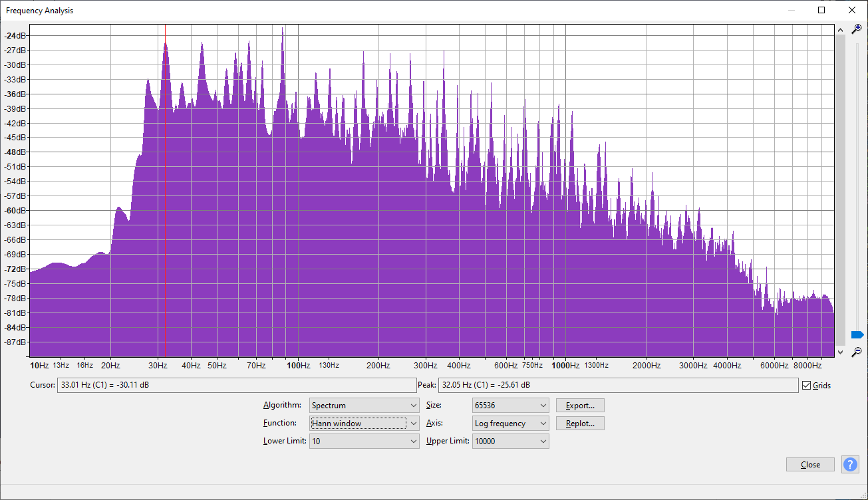
Task: Click the 400Hz label on frequency axis
Action: [x=459, y=365]
